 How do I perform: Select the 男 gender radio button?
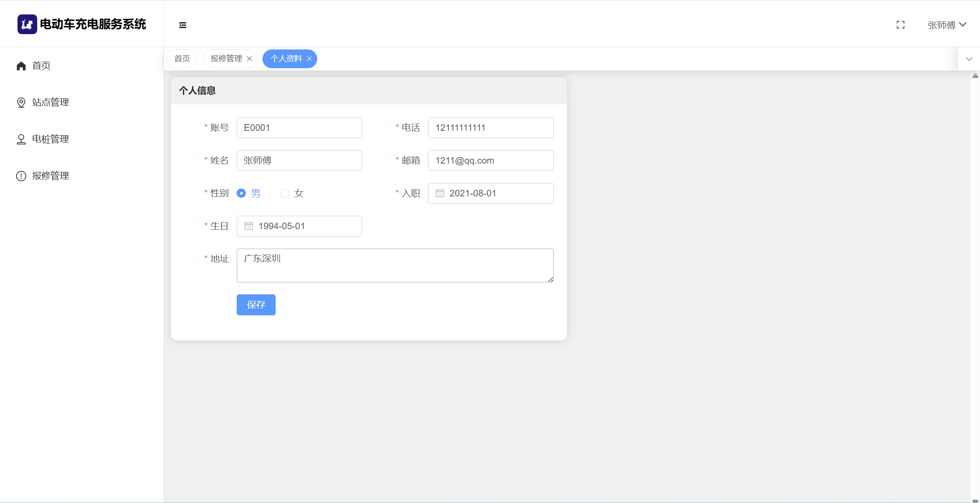click(x=241, y=193)
